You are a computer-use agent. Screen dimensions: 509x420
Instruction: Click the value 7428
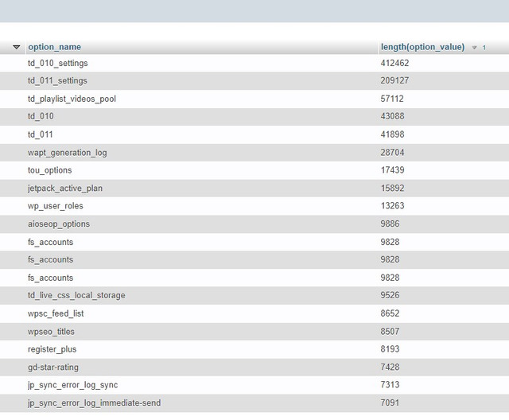[390, 367]
